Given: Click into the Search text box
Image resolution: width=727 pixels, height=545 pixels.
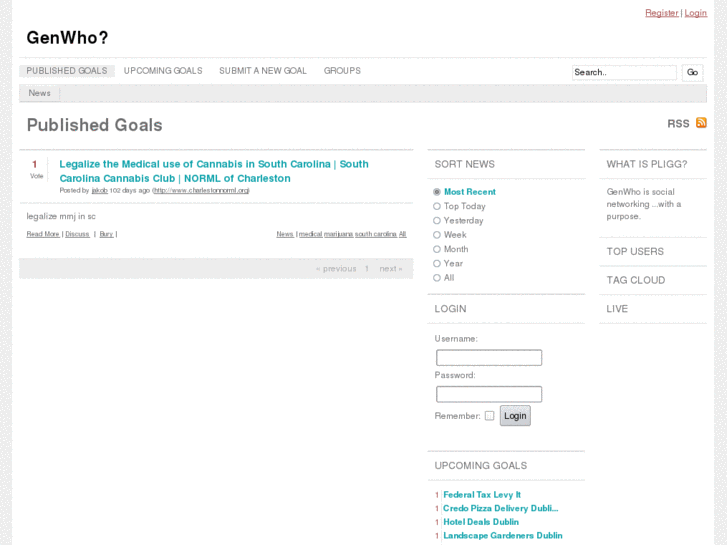Looking at the screenshot, I should [x=624, y=73].
